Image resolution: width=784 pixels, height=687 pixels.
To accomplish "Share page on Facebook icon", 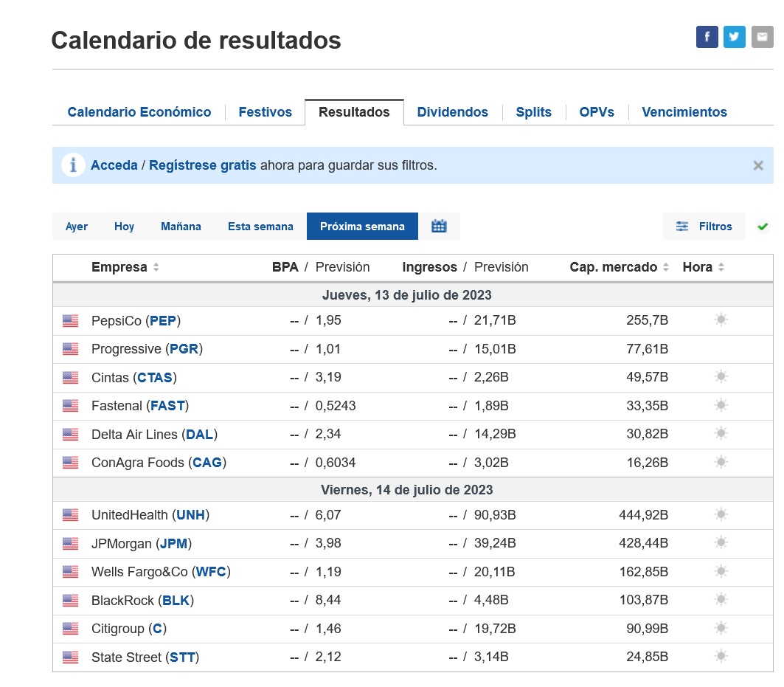I will coord(707,37).
